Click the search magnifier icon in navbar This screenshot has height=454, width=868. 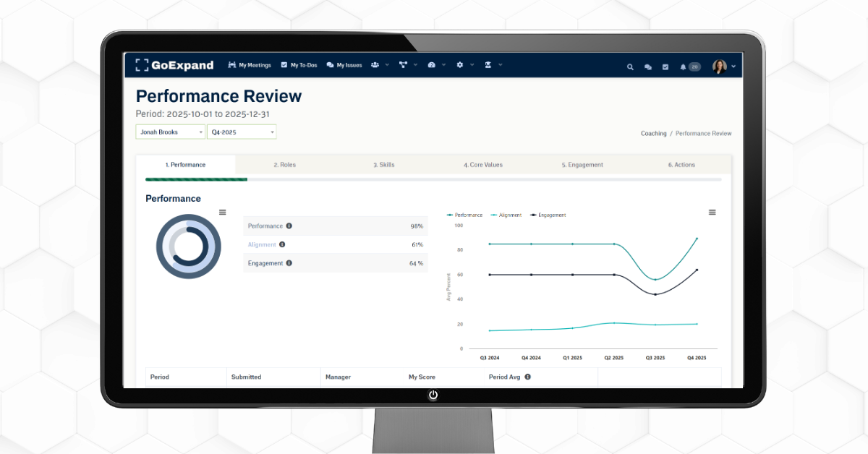click(x=630, y=67)
